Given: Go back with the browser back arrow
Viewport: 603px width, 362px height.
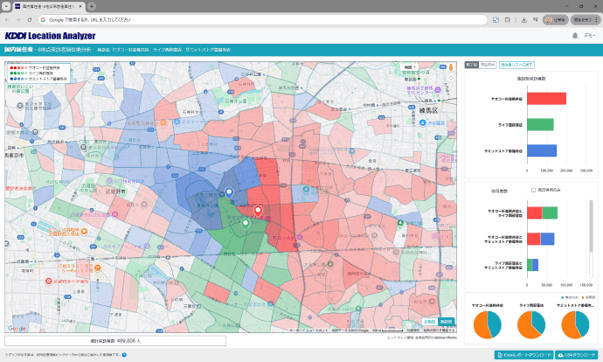Looking at the screenshot, I should pos(7,20).
